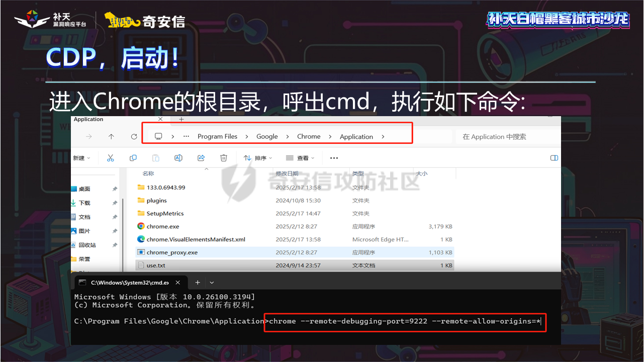
Task: Click the pin icon next to 桌面
Action: 115,189
